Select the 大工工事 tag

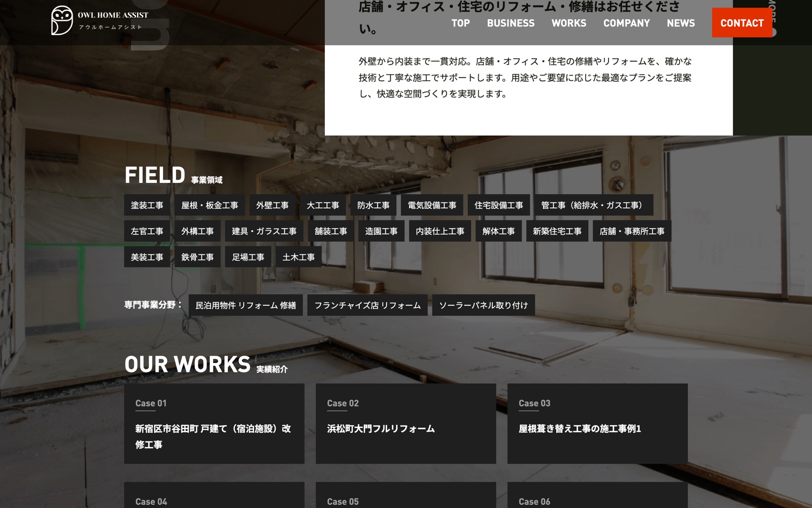323,205
